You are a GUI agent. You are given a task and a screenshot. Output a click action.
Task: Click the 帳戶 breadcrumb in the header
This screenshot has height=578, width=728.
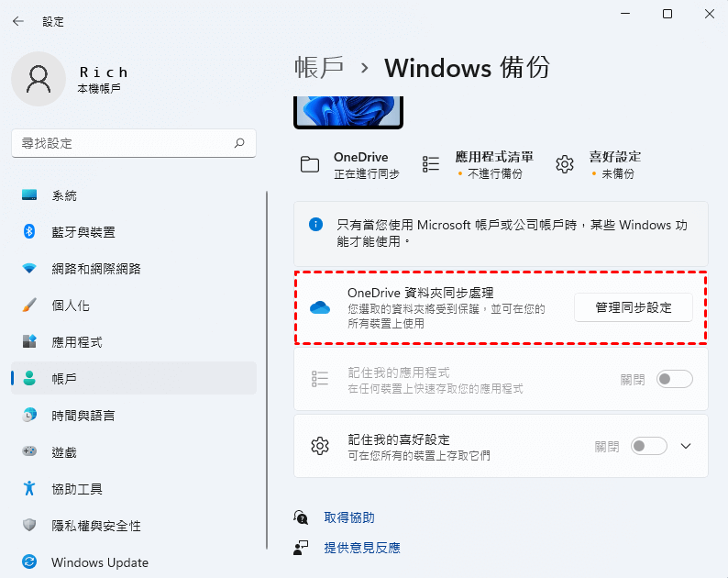point(319,68)
